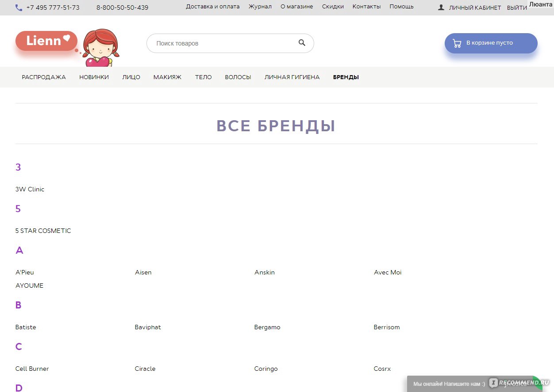554x392 pixels.
Task: Click the shopping cart icon
Action: 457,43
